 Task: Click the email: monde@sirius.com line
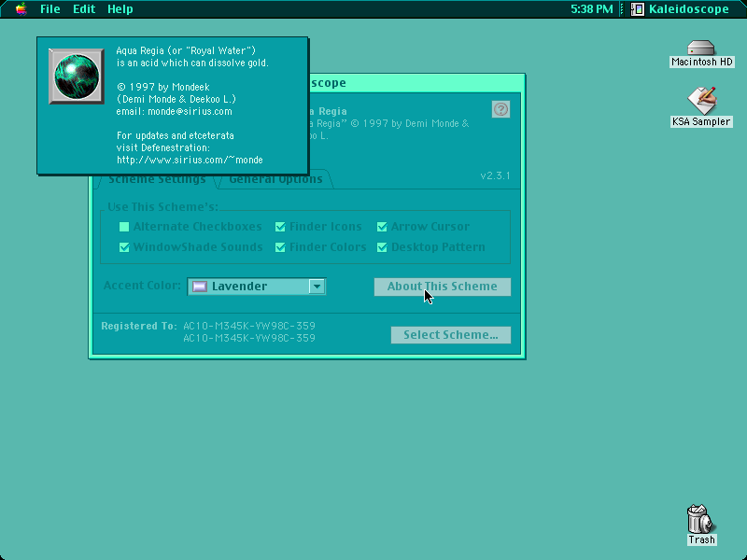point(174,111)
